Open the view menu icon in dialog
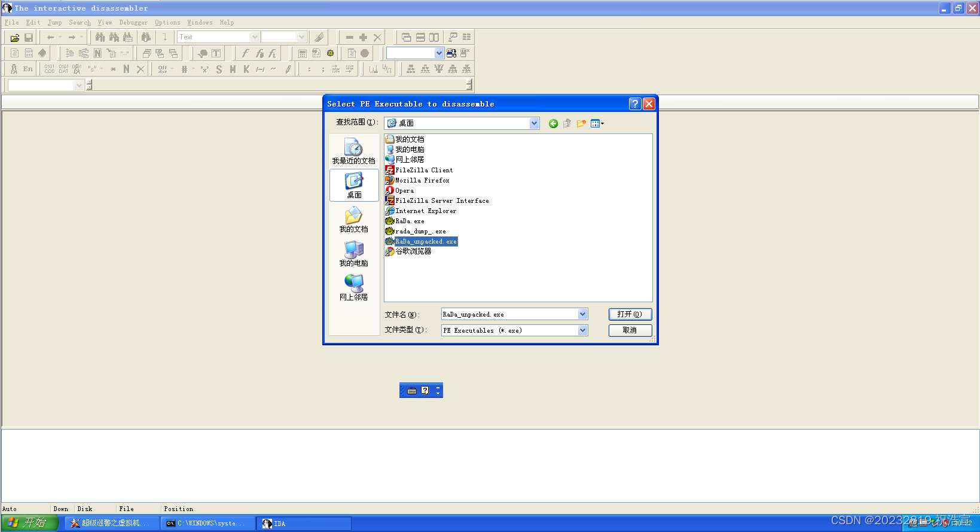The width and height of the screenshot is (980, 532). click(597, 123)
